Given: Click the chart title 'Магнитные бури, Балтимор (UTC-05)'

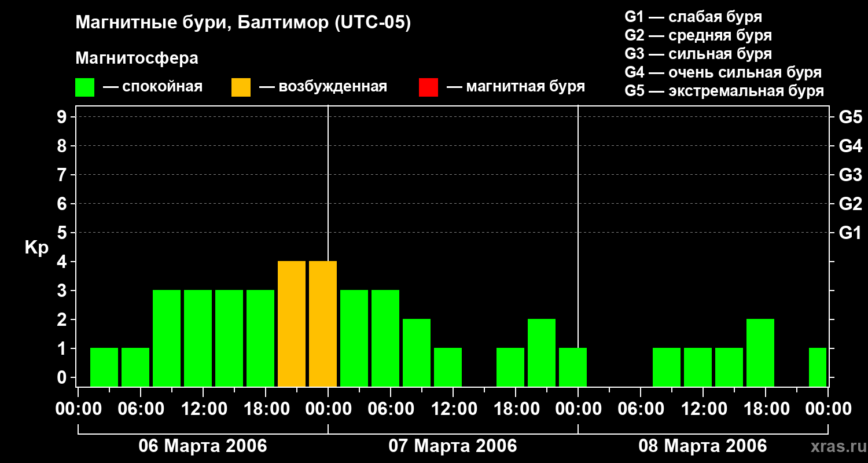Looking at the screenshot, I should pyautogui.click(x=243, y=23).
